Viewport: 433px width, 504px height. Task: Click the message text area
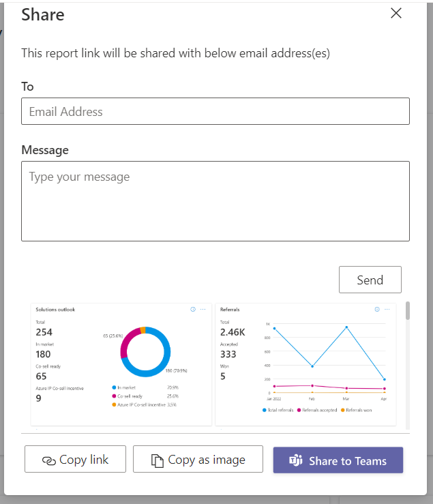pos(215,201)
